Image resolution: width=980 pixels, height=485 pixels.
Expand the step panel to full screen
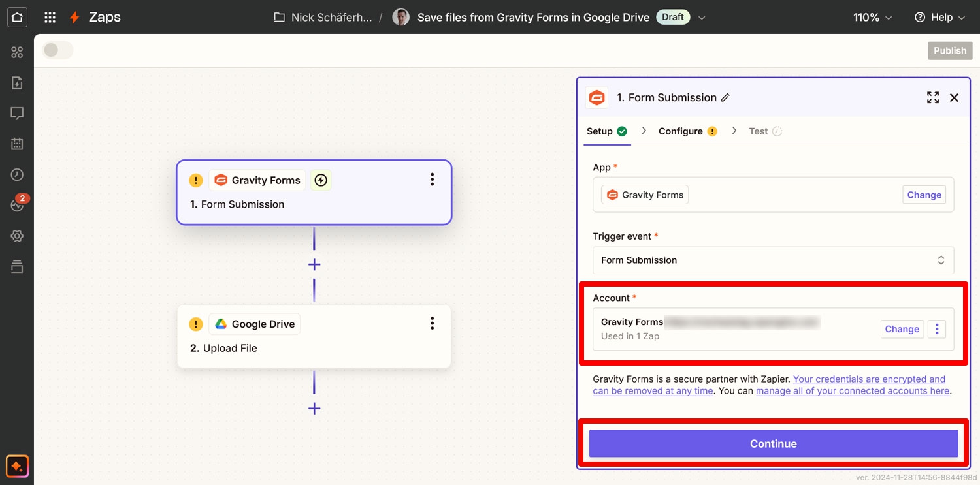(x=933, y=98)
